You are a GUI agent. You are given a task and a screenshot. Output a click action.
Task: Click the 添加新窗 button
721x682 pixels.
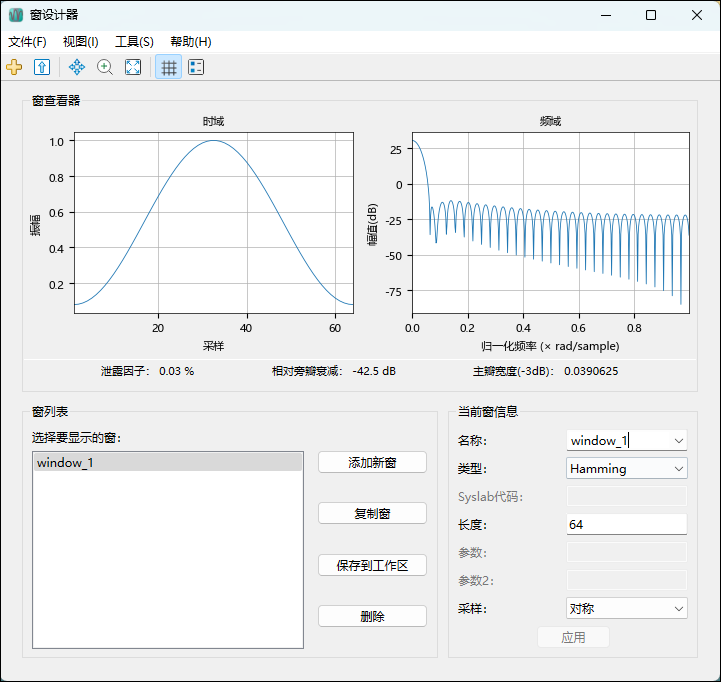tap(372, 462)
